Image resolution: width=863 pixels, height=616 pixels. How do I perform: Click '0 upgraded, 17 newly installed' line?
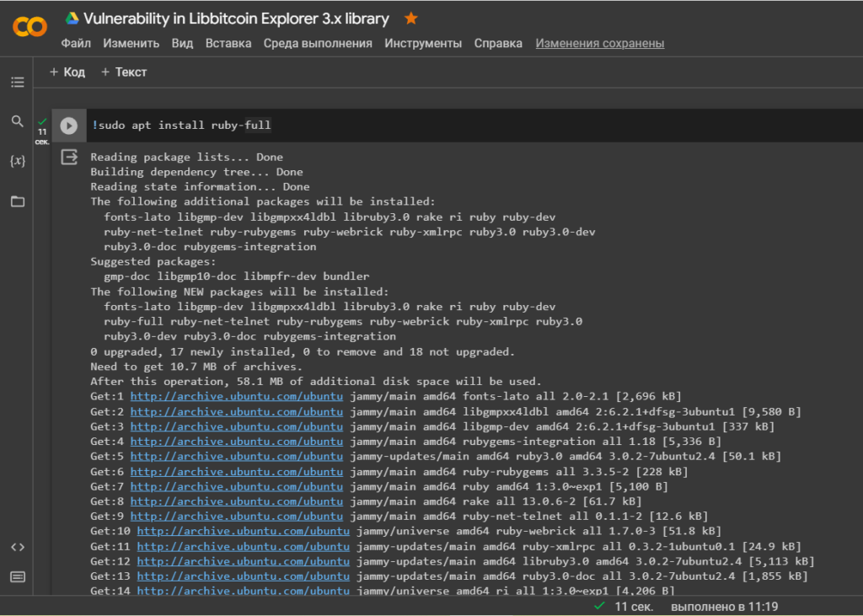[303, 351]
